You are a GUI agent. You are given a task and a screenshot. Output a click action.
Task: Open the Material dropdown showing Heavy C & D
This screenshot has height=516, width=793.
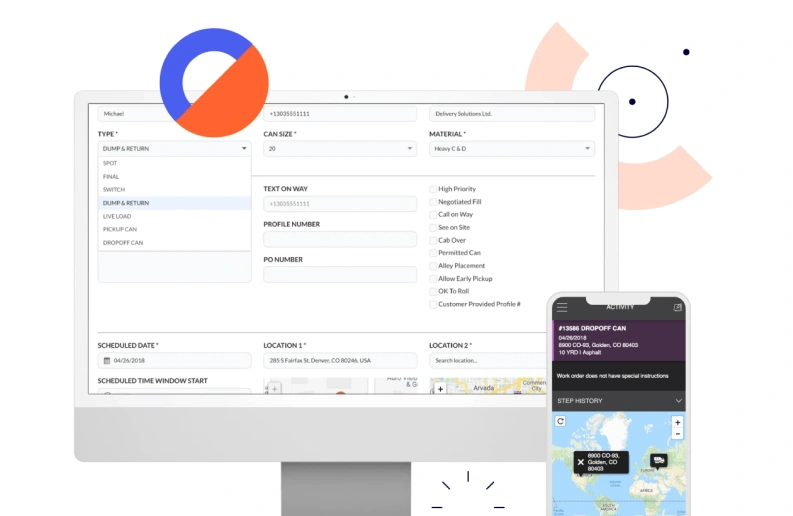pyautogui.click(x=511, y=149)
